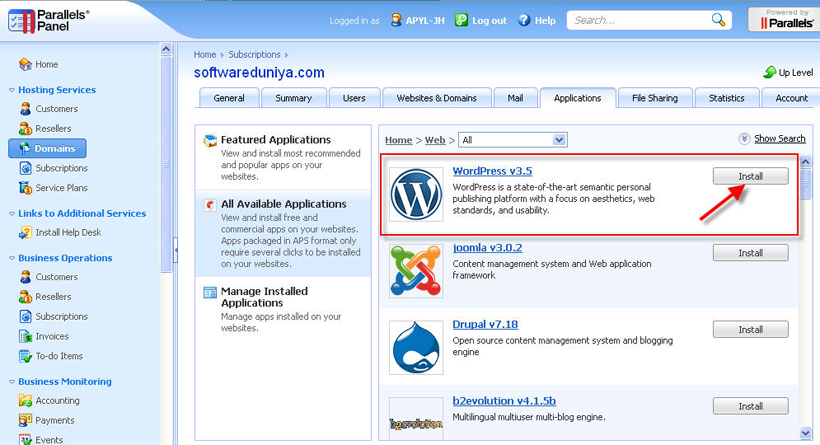The image size is (820, 445).
Task: Click the Help question mark icon
Action: click(524, 20)
